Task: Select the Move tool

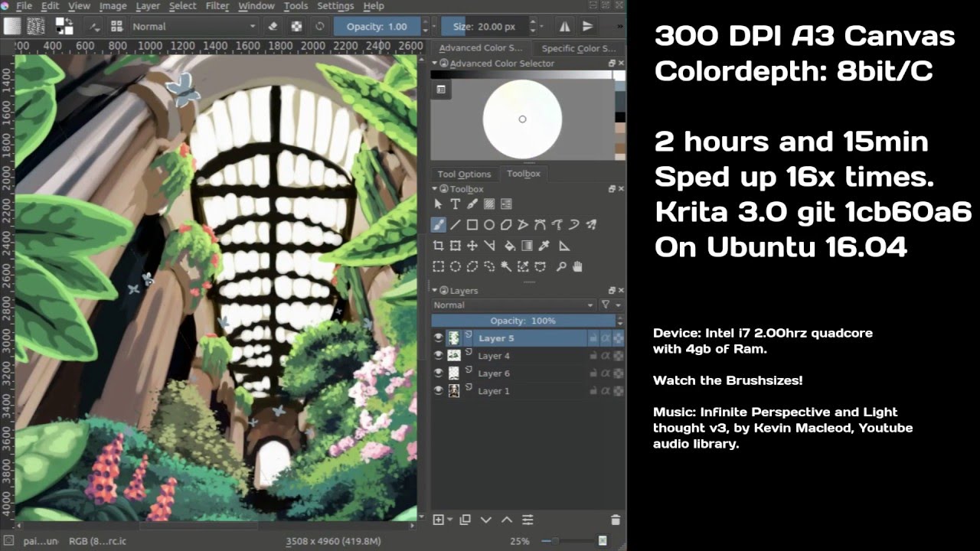Action: (472, 246)
